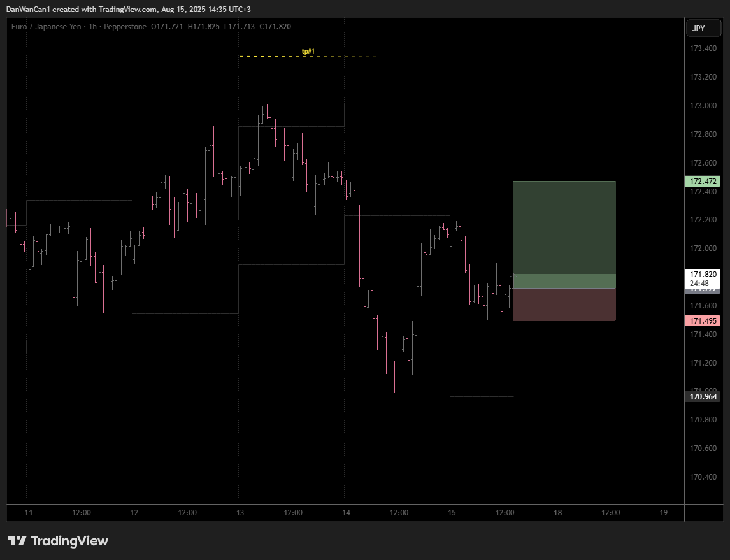Click the date label 14 on the time axis
730x560 pixels.
pyautogui.click(x=346, y=512)
